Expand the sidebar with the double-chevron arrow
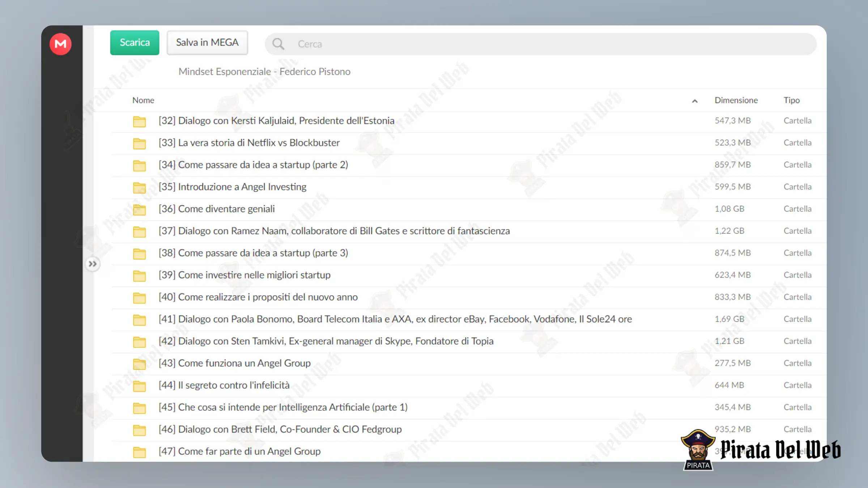 tap(93, 264)
